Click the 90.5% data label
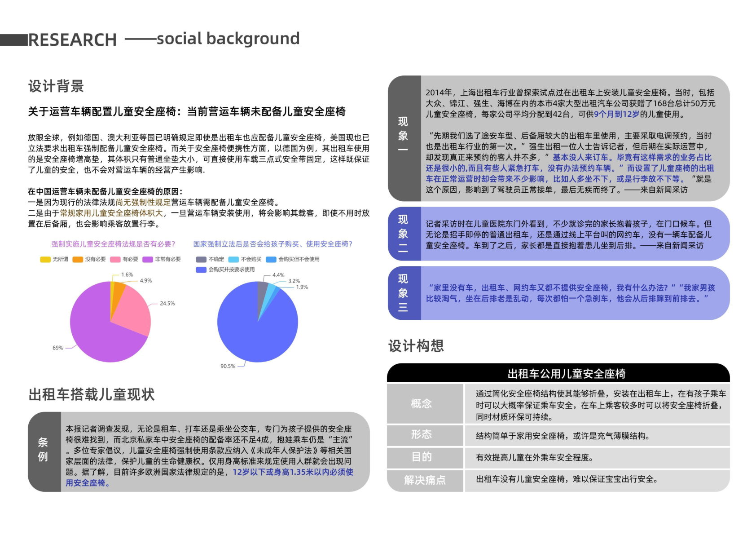This screenshot has width=756, height=535. pos(228,366)
